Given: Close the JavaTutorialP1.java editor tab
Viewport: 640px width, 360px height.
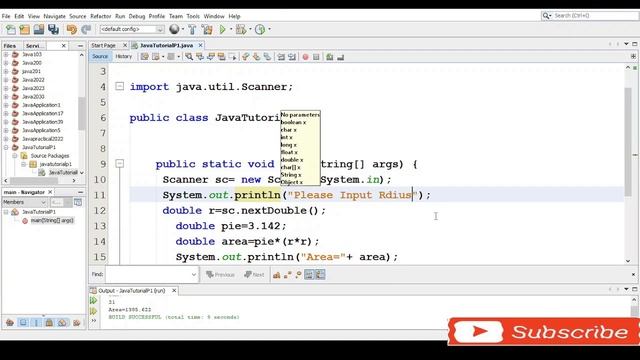Looking at the screenshot, I should (200, 45).
